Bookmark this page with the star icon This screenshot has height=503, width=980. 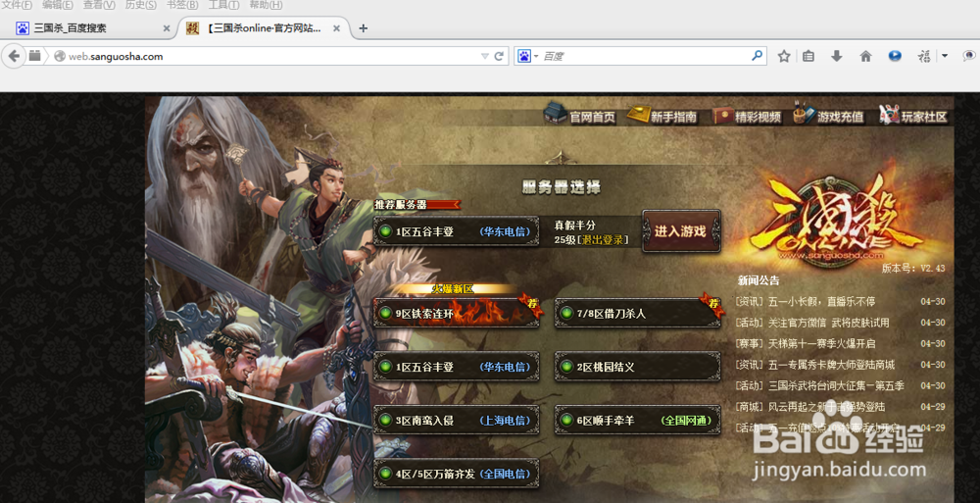[784, 56]
